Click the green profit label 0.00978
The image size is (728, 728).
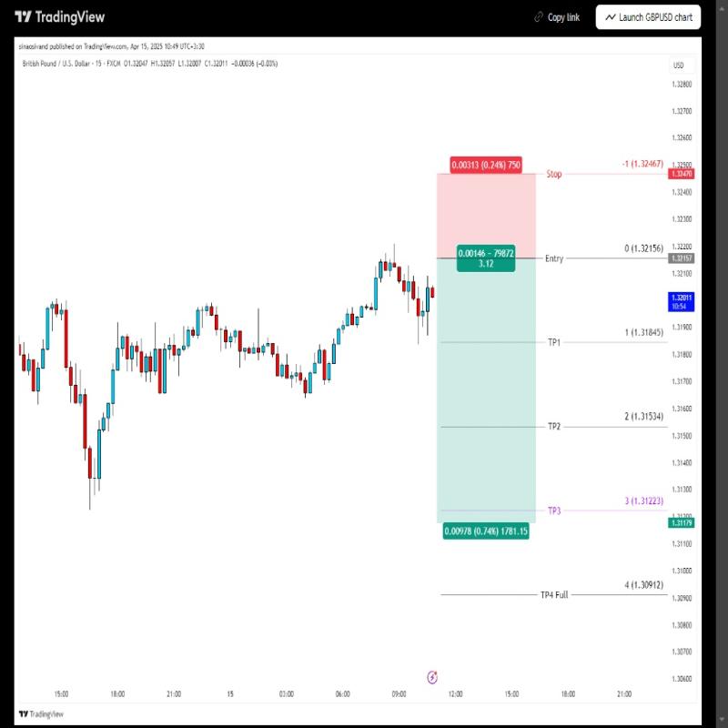(486, 531)
